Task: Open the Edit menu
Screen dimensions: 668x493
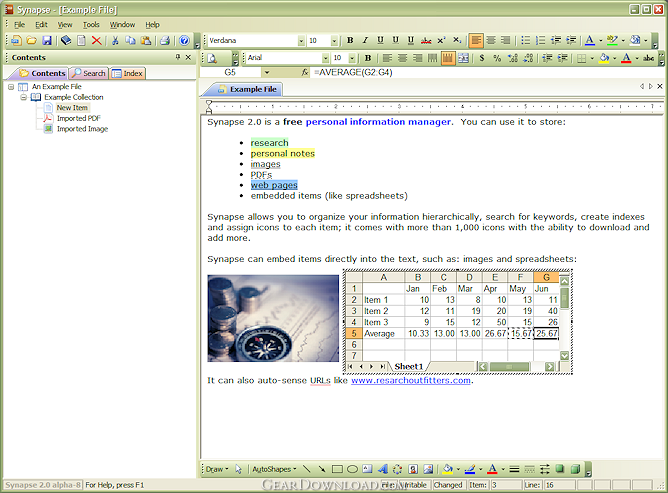Action: [41, 25]
